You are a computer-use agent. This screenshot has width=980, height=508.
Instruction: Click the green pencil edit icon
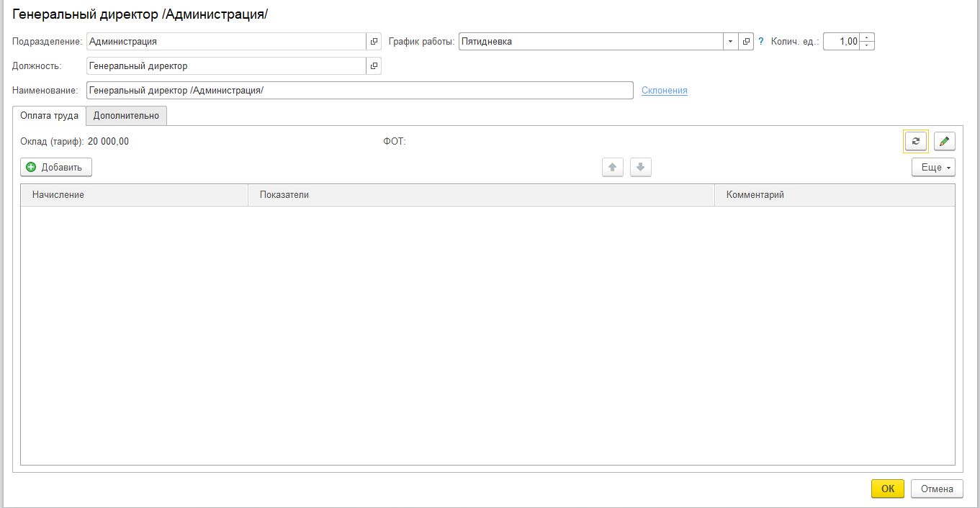point(944,142)
